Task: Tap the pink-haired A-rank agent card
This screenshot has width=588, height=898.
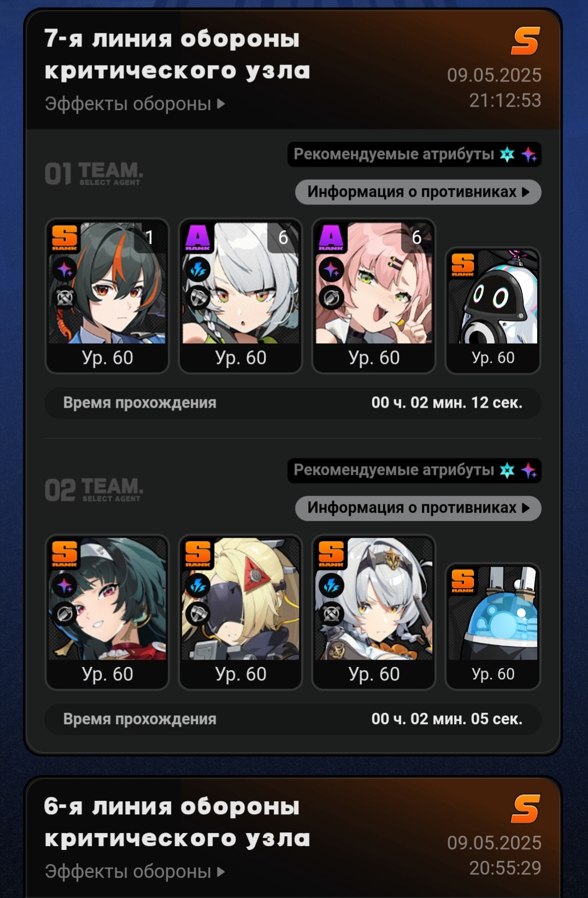Action: pyautogui.click(x=374, y=296)
